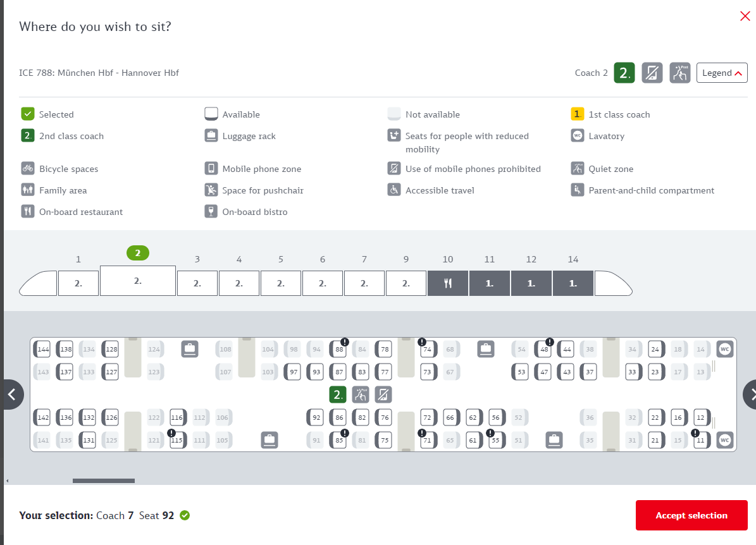Select available seat 144
The width and height of the screenshot is (756, 545).
pos(42,349)
